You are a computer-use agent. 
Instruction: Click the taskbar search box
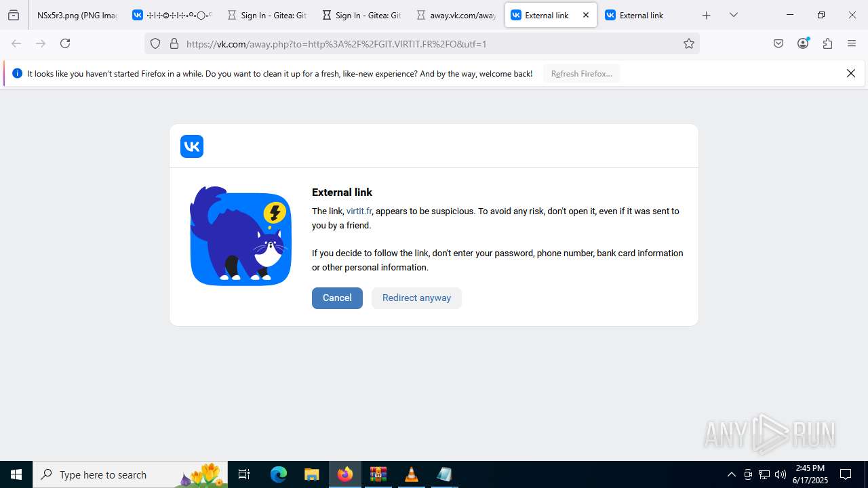(x=130, y=474)
